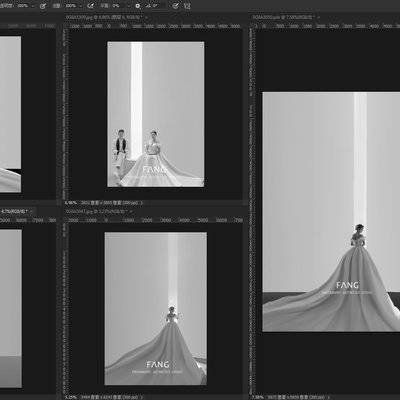Toggle pressure for opacity icon in options bar
Image resolution: width=400 pixels, height=400 pixels.
pyautogui.click(x=43, y=6)
